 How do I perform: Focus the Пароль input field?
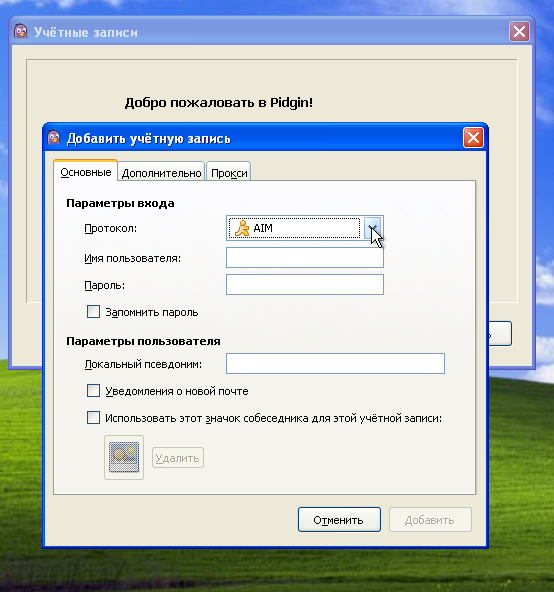(305, 284)
